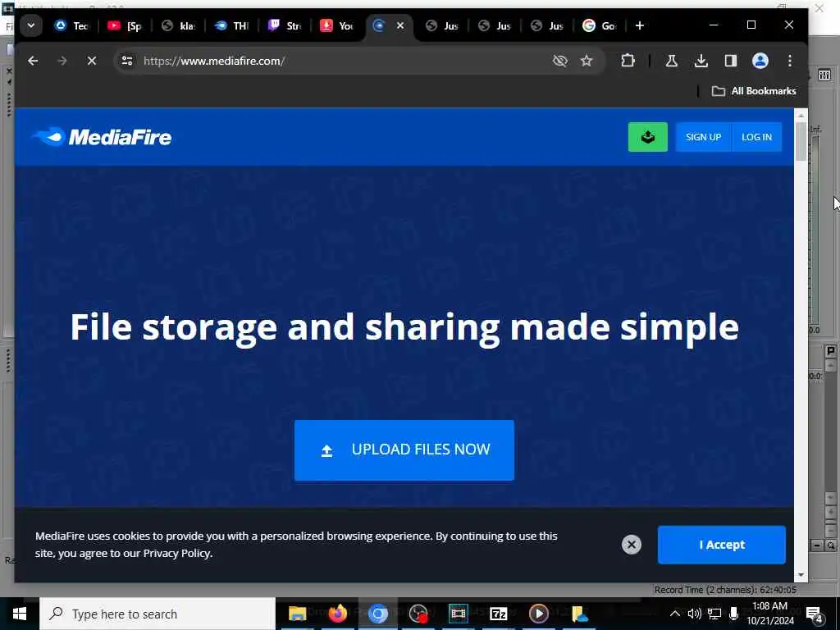Open Chrome Labs flask icon
The height and width of the screenshot is (630, 840).
(671, 61)
